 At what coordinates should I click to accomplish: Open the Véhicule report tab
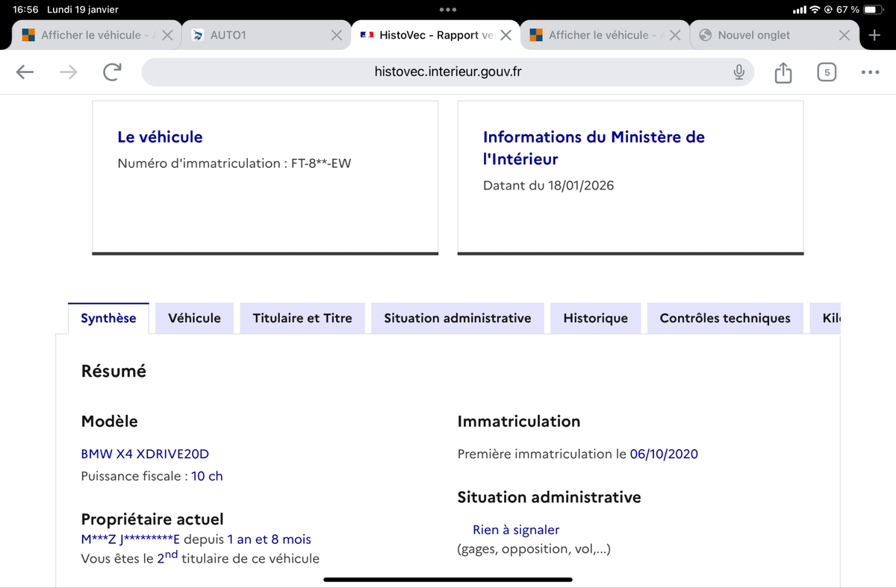[194, 318]
